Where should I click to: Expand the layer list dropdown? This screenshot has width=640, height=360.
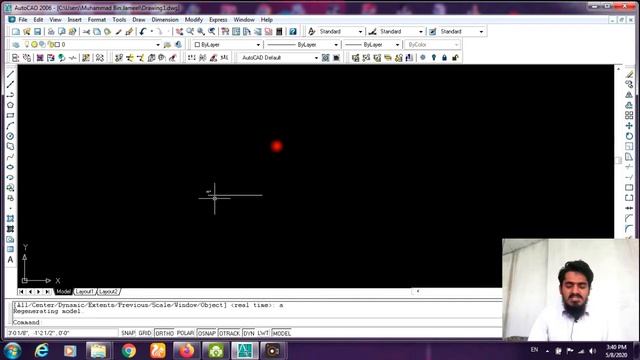click(158, 44)
